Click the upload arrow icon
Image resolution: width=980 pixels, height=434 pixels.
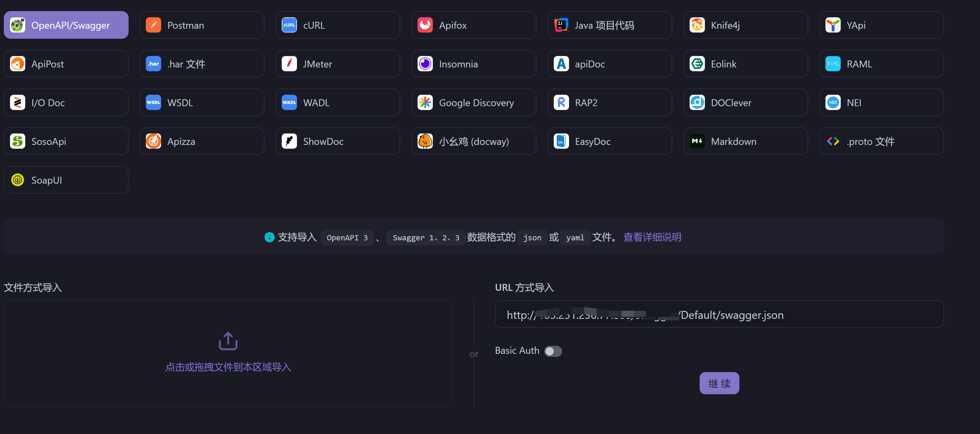[x=228, y=341]
